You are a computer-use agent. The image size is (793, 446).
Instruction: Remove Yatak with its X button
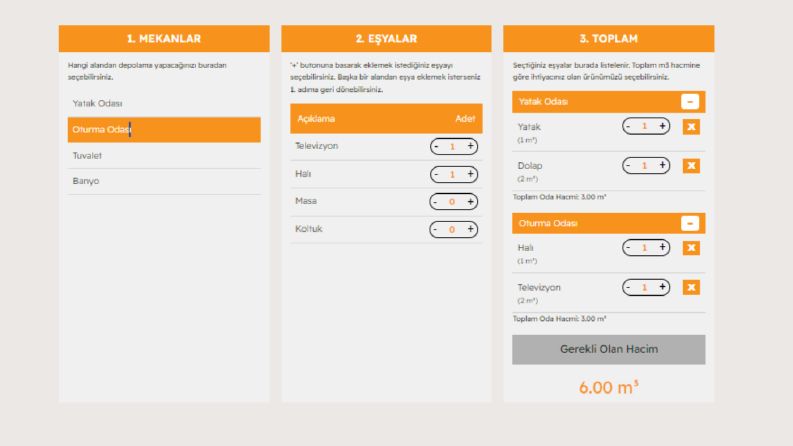pos(691,127)
